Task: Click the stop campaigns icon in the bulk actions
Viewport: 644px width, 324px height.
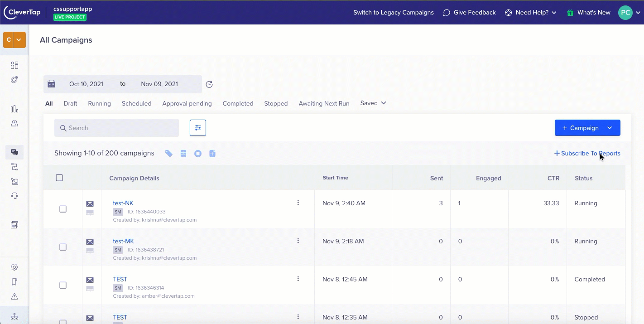Action: tap(198, 154)
